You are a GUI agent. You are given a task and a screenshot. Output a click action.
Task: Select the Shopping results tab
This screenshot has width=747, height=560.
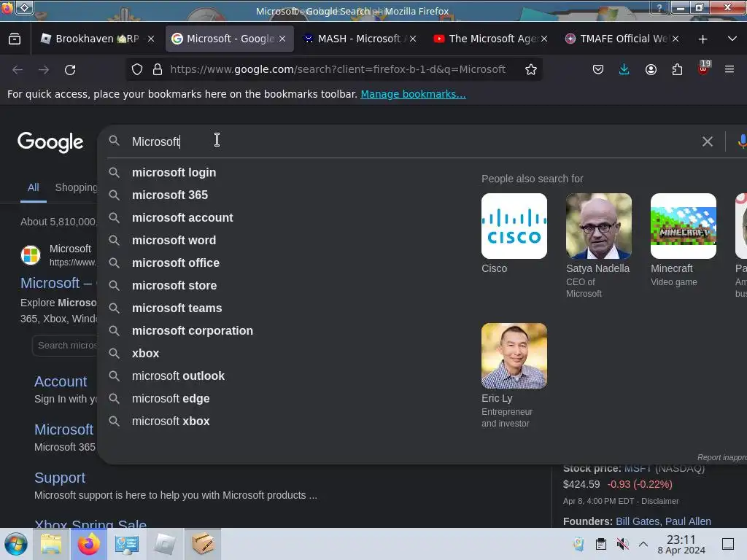click(76, 187)
